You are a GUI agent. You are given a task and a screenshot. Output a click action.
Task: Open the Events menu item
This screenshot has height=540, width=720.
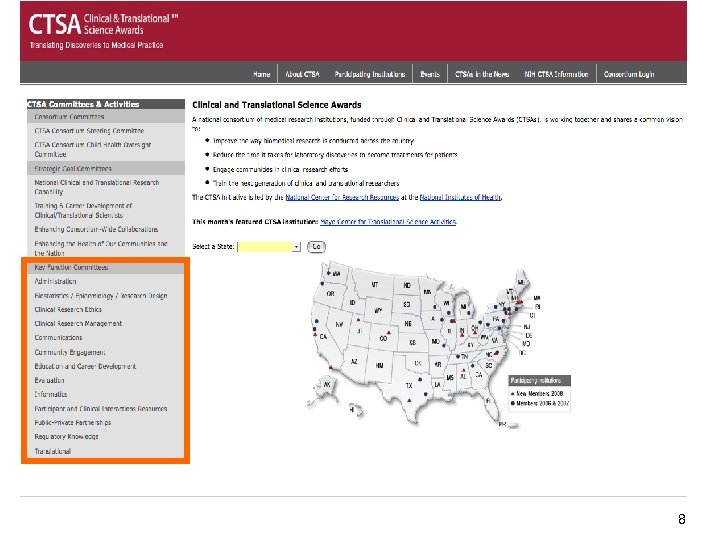click(x=430, y=74)
